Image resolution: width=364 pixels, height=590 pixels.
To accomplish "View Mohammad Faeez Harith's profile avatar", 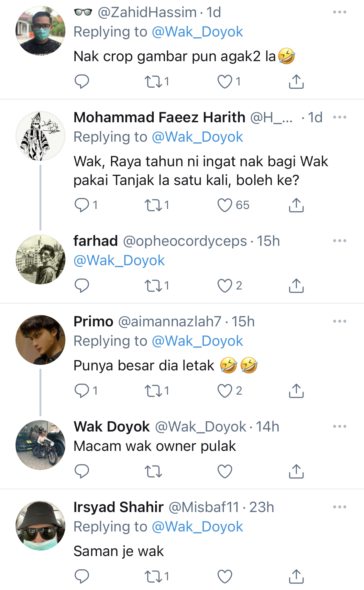I will [x=40, y=136].
